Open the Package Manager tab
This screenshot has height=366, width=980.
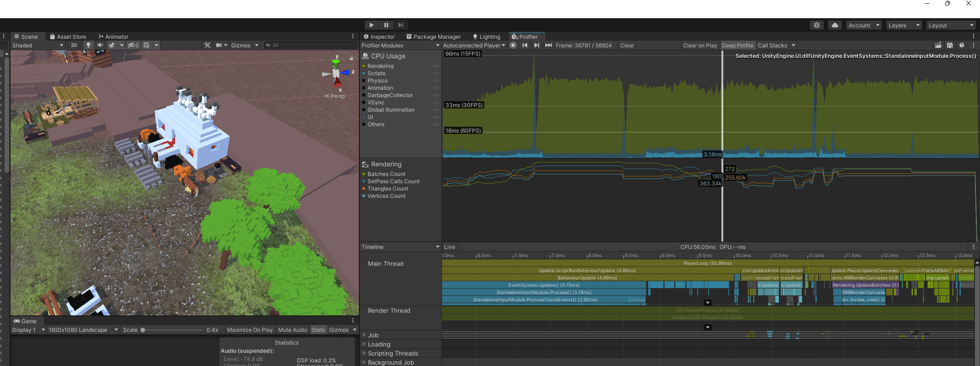434,36
